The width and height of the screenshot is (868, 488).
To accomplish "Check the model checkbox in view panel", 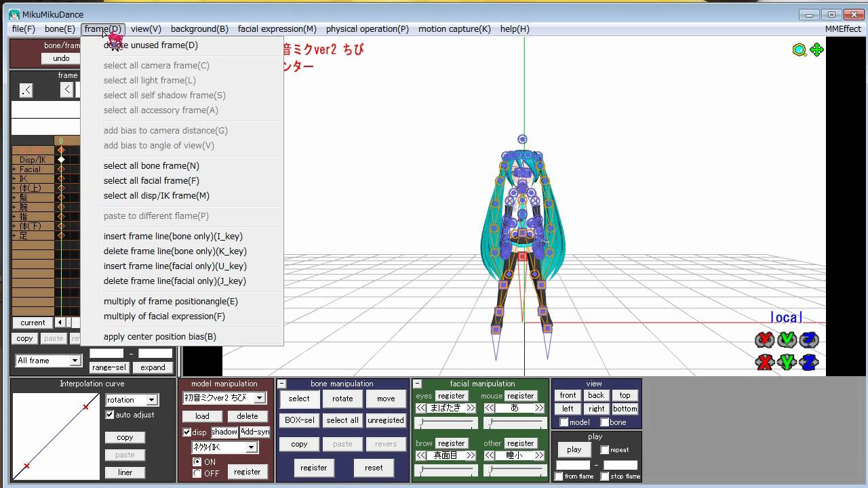I will [x=564, y=422].
